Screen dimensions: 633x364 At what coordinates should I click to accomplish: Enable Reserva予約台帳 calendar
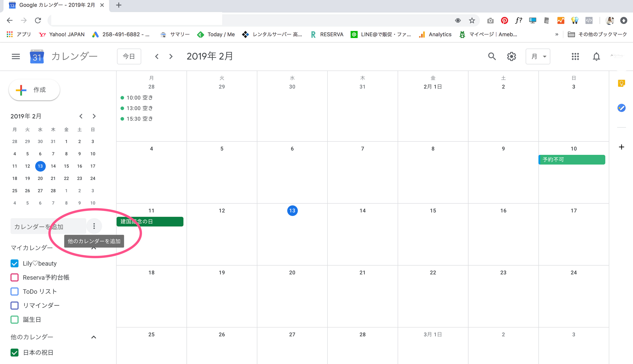point(15,278)
